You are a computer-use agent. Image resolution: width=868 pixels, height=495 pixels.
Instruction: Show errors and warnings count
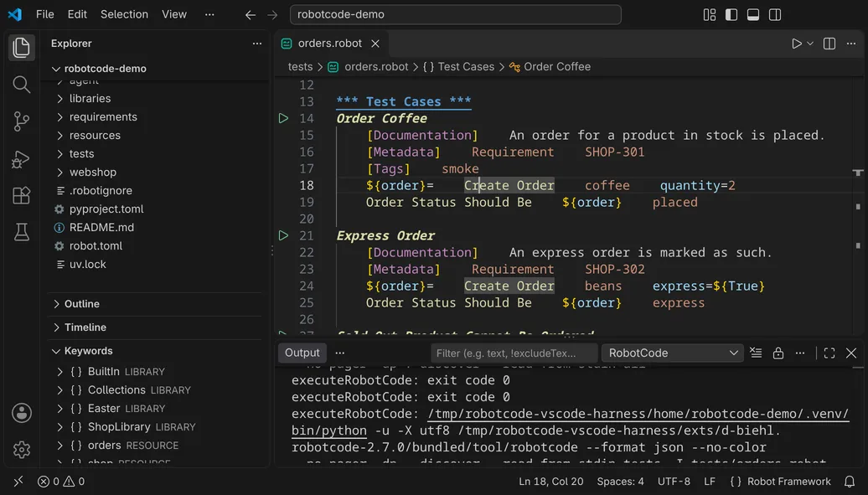[61, 481]
